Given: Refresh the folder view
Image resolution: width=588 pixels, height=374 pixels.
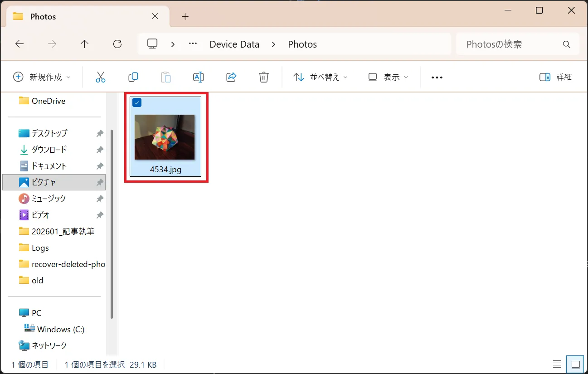Looking at the screenshot, I should pos(117,44).
